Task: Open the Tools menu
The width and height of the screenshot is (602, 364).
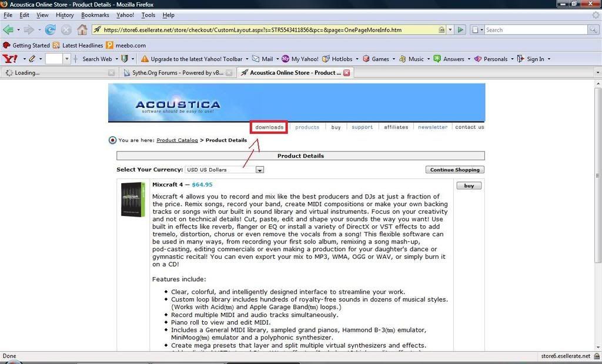Action: pyautogui.click(x=148, y=15)
